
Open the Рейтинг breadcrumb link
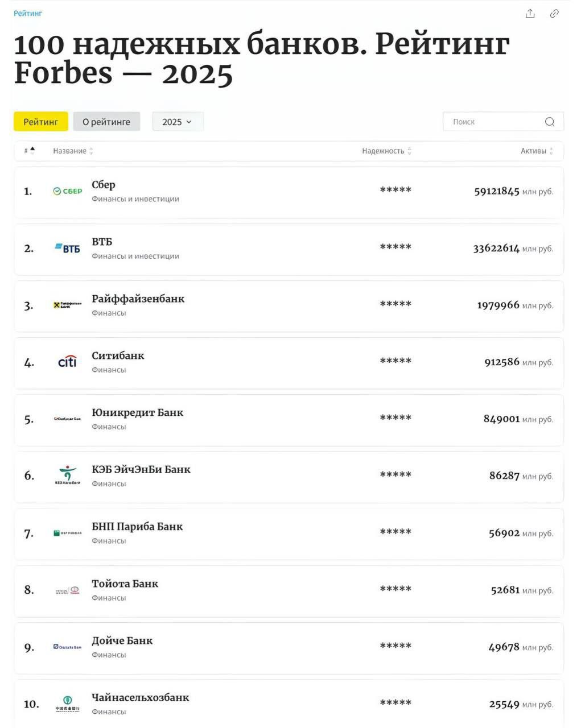(x=28, y=13)
